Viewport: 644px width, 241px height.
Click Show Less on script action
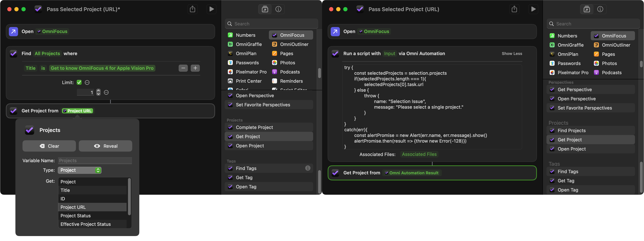coord(512,54)
